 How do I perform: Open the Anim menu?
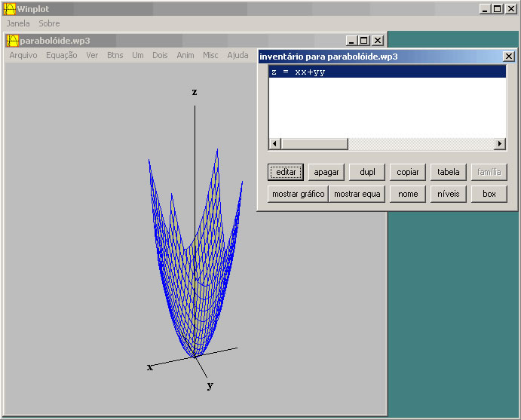185,55
